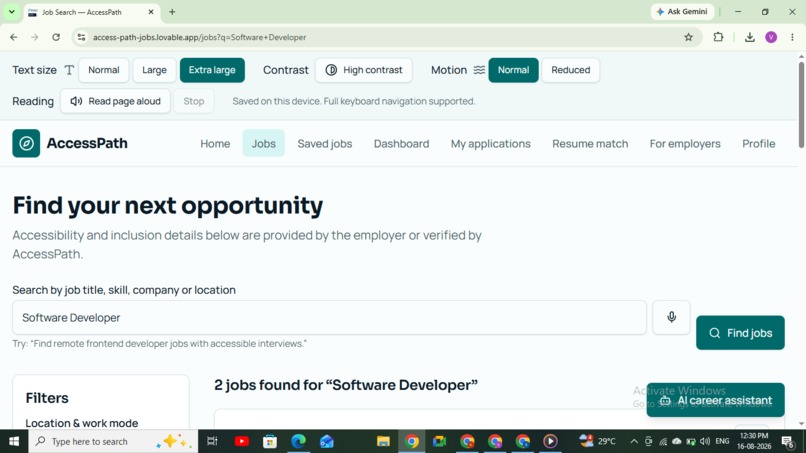806x453 pixels.
Task: Click the Windows taskbar search box
Action: tap(113, 441)
